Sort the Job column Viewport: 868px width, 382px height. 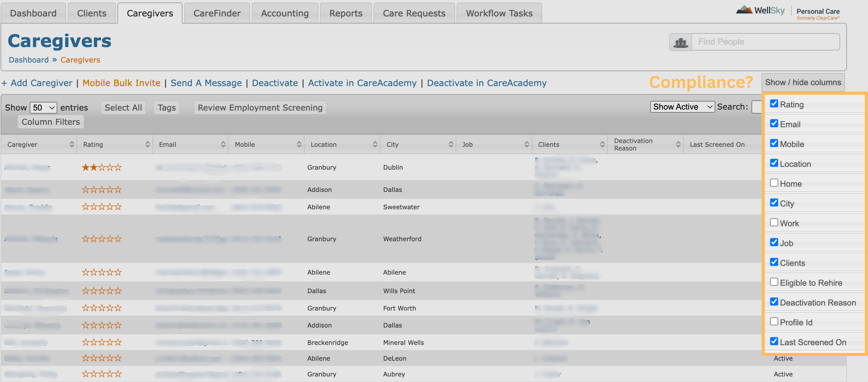pos(527,144)
